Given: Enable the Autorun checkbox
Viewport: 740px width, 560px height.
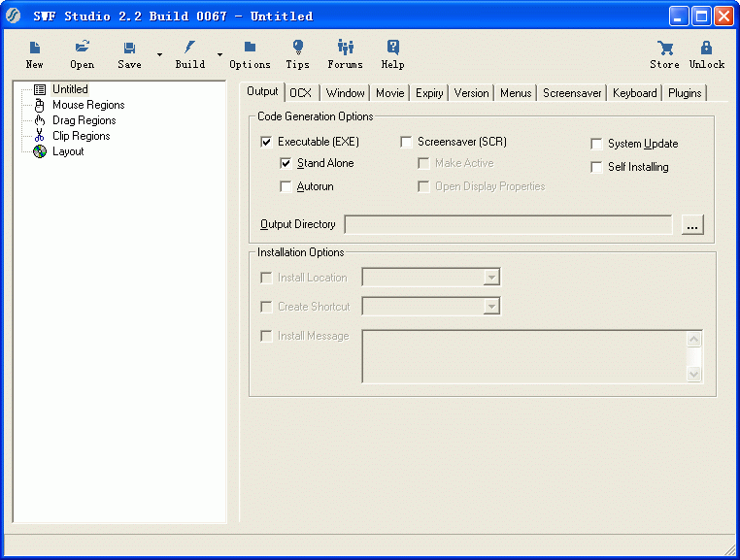Looking at the screenshot, I should tap(286, 186).
